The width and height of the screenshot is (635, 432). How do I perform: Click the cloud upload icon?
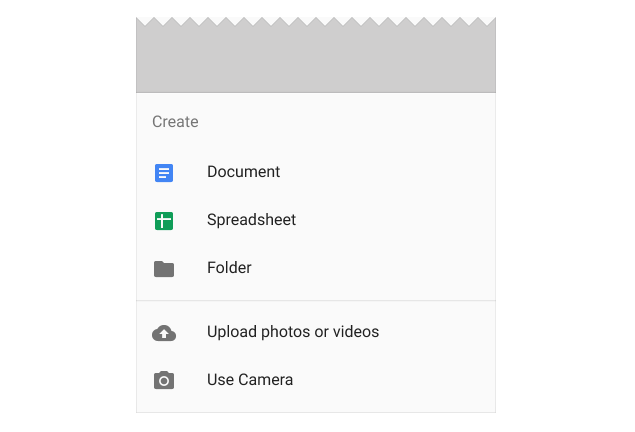(x=164, y=333)
